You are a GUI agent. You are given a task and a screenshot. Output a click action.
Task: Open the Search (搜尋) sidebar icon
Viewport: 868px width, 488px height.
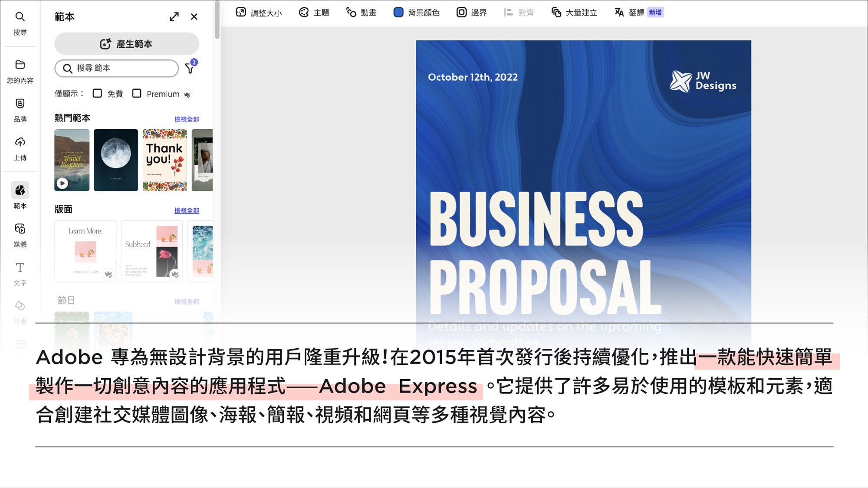click(x=20, y=17)
